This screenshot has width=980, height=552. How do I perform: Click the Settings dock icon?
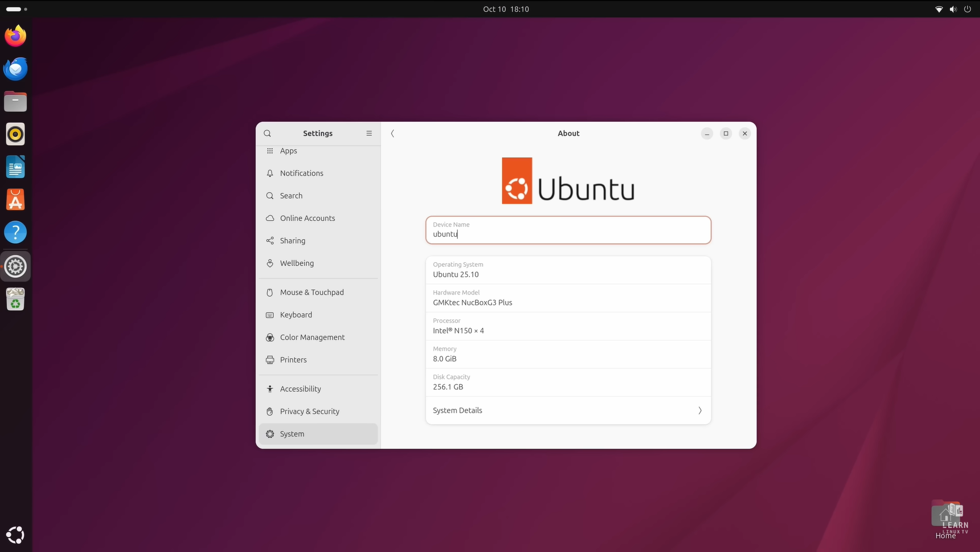15,266
